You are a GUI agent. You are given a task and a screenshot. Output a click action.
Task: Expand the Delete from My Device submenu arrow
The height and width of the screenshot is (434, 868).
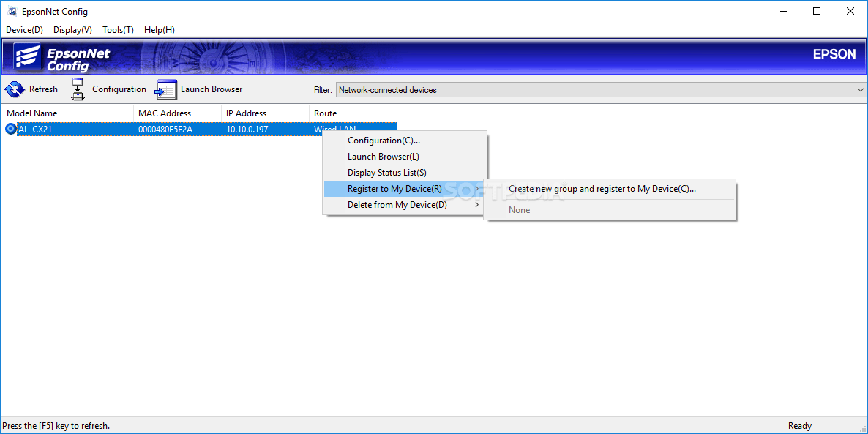tap(477, 205)
